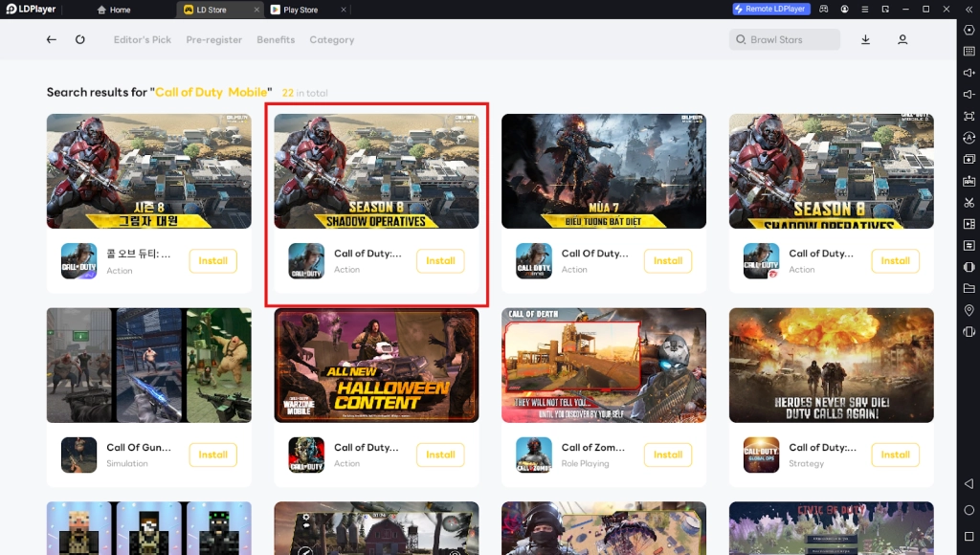Click Install APK icon in sidebar
980x555 pixels.
[969, 181]
